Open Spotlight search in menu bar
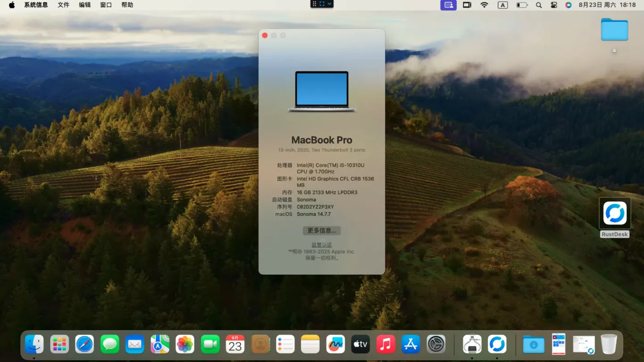The image size is (644, 362). (539, 5)
